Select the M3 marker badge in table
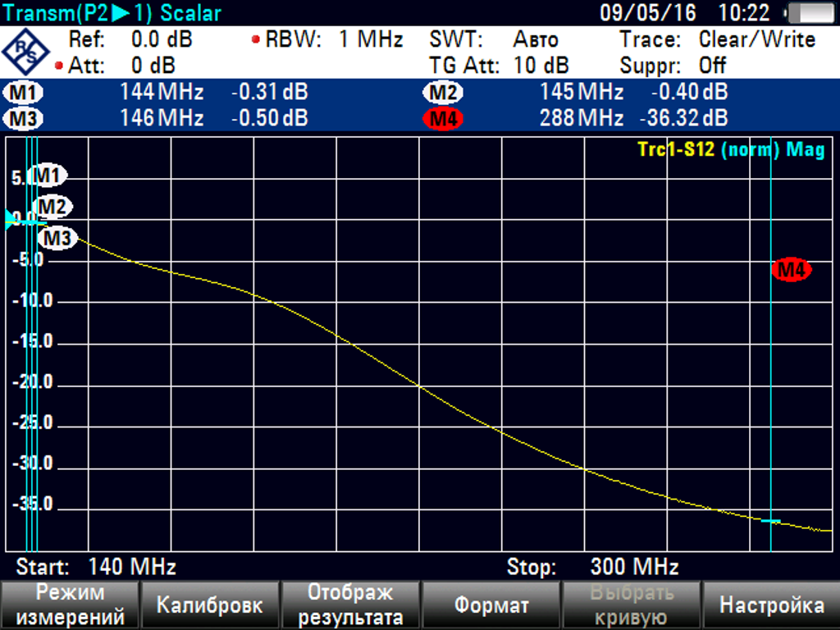Image resolution: width=840 pixels, height=630 pixels. tap(24, 119)
